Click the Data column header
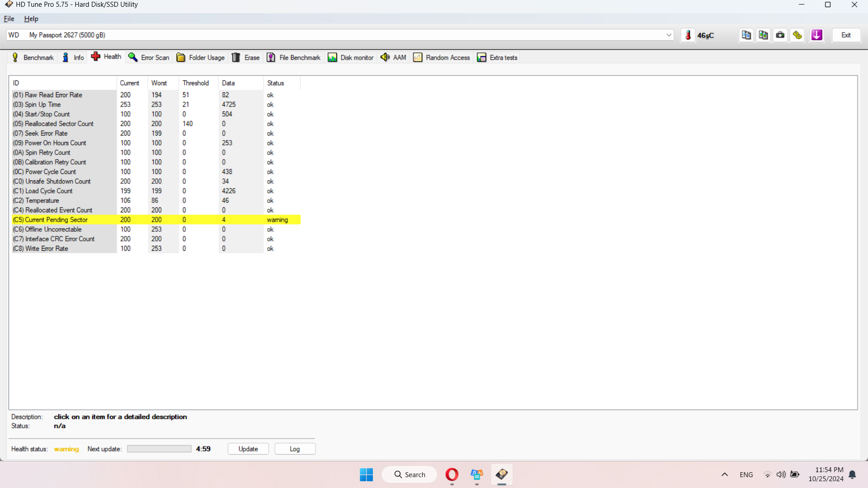The width and height of the screenshot is (868, 488). [x=241, y=83]
